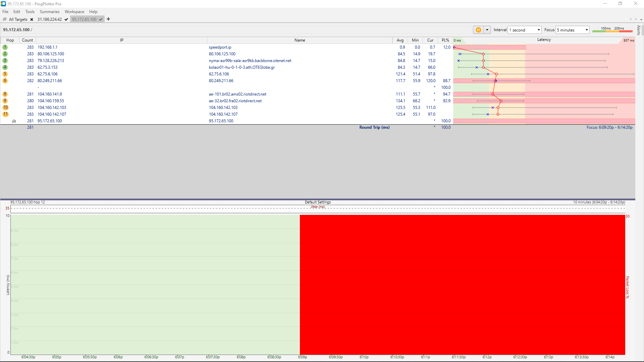
Task: Open the Summaries menu
Action: [49, 12]
